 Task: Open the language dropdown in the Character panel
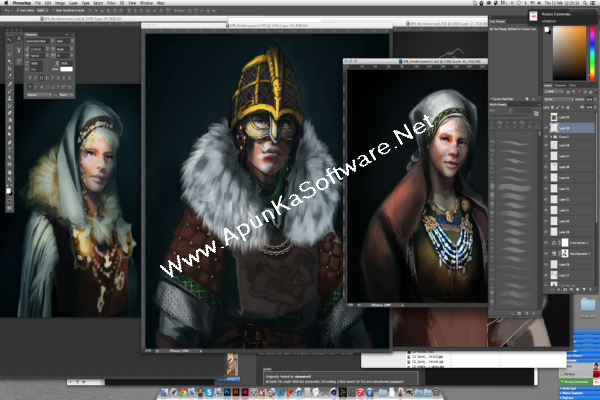(39, 95)
